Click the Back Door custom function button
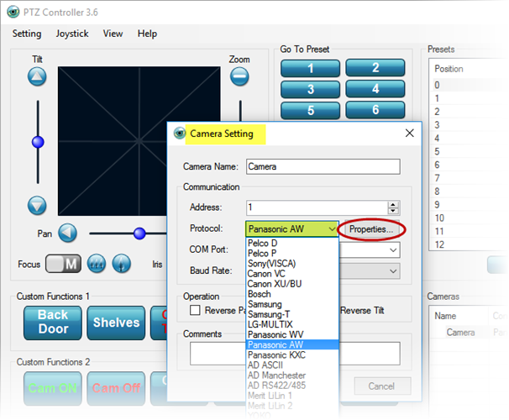This screenshot has height=420, width=509. pyautogui.click(x=53, y=323)
